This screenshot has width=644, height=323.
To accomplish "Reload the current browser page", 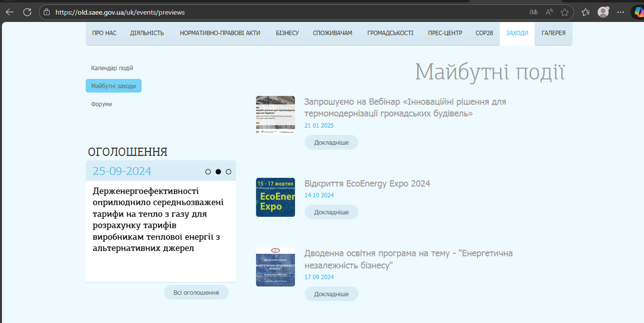I will pos(27,12).
